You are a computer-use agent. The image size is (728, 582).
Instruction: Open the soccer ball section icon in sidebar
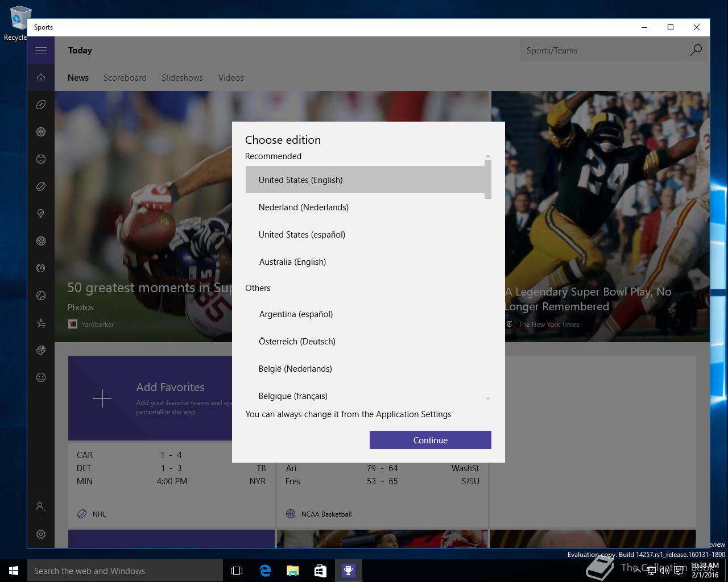41,241
